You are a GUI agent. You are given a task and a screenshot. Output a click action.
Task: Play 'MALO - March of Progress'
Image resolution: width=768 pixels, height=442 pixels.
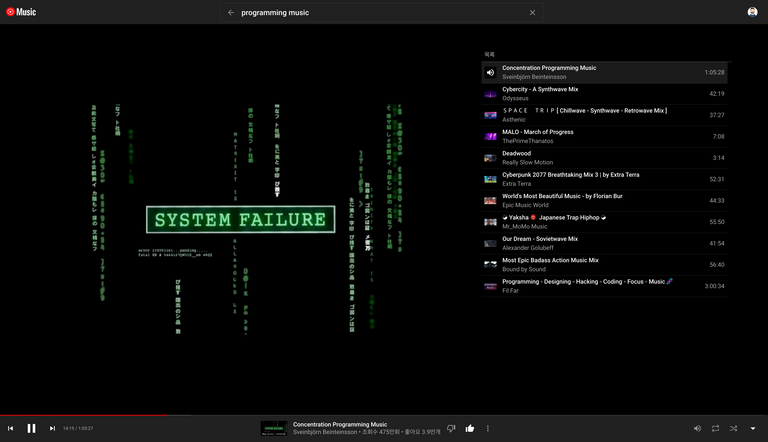tap(538, 132)
